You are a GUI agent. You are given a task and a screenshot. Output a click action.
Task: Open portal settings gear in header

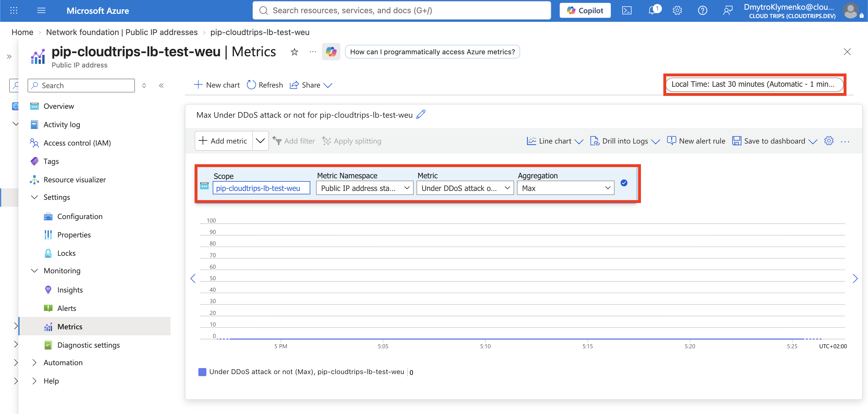coord(677,10)
